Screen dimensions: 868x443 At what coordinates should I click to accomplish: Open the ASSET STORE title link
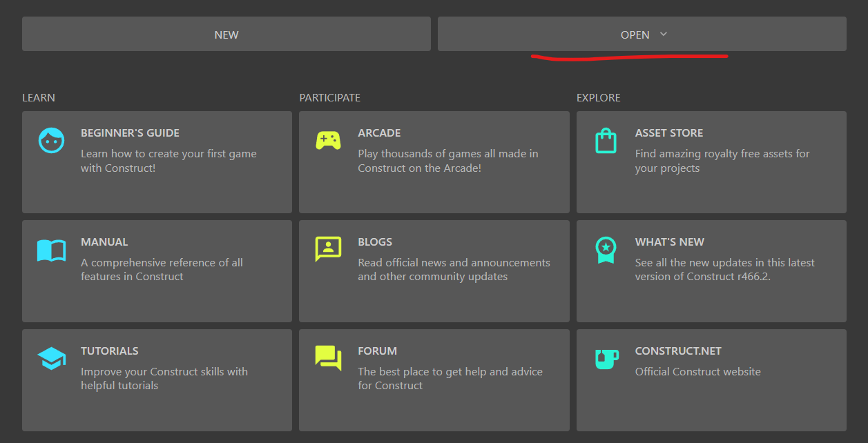point(669,133)
